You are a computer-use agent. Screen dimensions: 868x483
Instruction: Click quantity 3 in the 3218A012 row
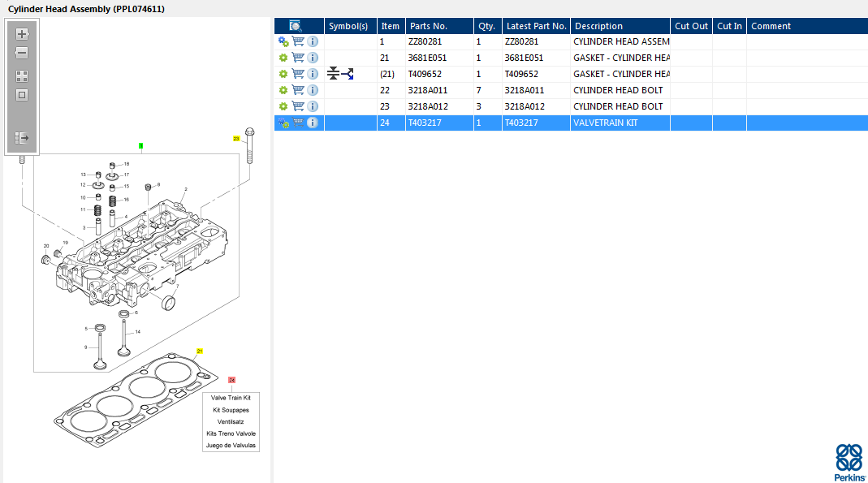[488, 107]
